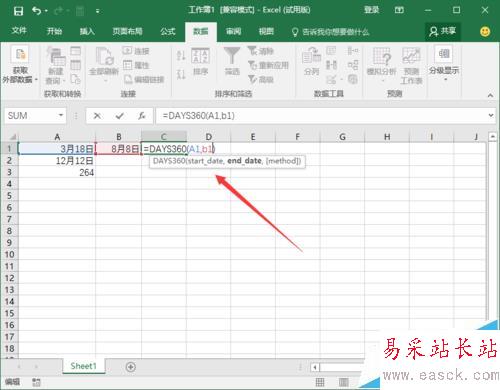
Task: Cancel the formula entry with X
Action: [x=97, y=116]
